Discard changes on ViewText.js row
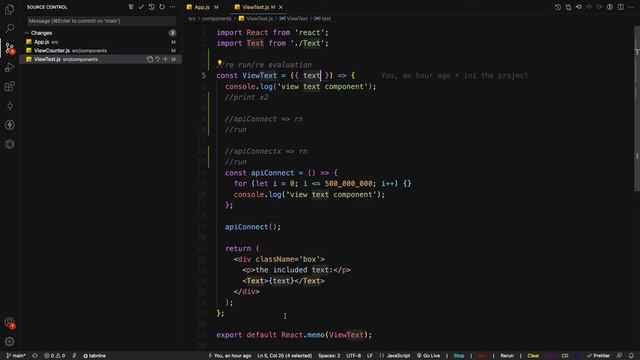 (158, 59)
